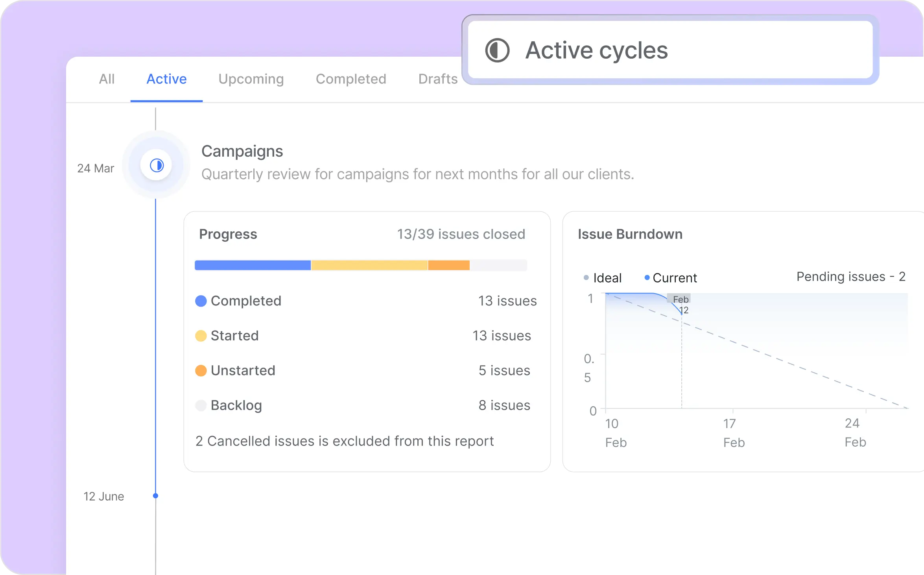Click the grey Backlog status dot
The height and width of the screenshot is (575, 924).
tap(201, 405)
